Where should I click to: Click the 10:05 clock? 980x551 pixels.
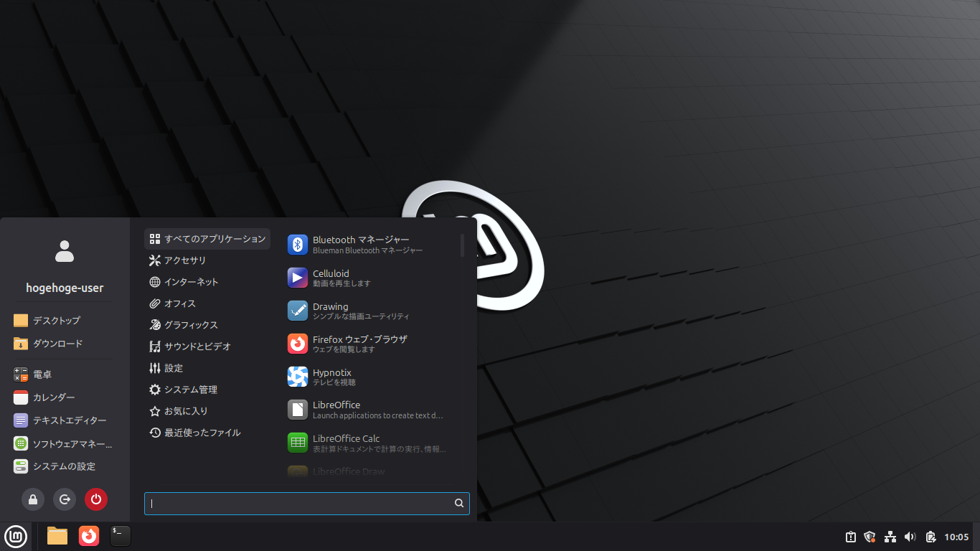pos(956,537)
